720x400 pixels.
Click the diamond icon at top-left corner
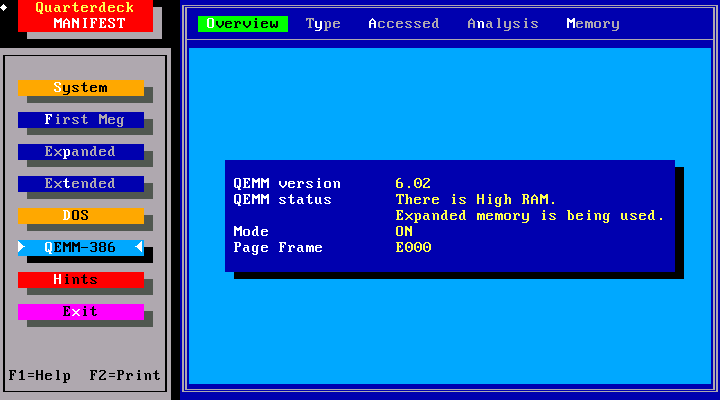pyautogui.click(x=4, y=8)
